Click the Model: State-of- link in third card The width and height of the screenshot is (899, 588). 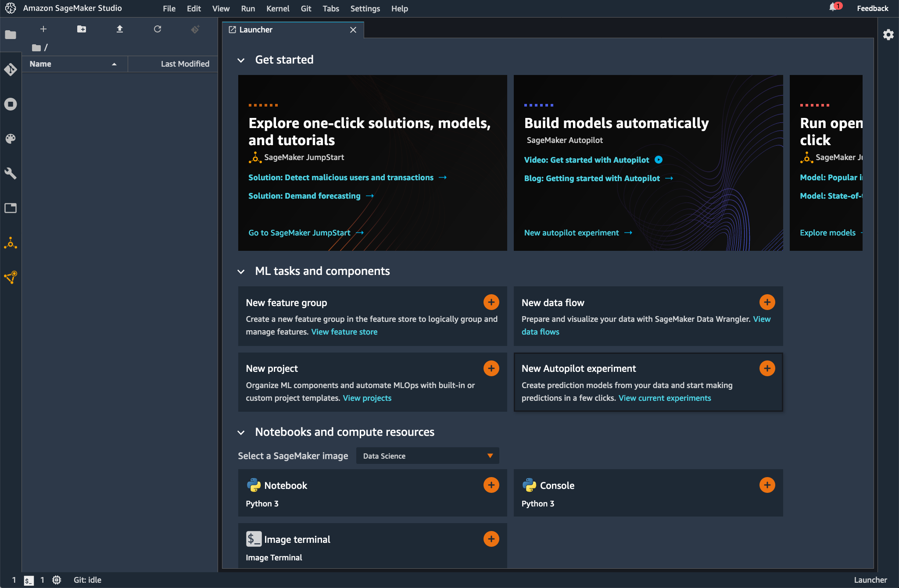tap(831, 196)
